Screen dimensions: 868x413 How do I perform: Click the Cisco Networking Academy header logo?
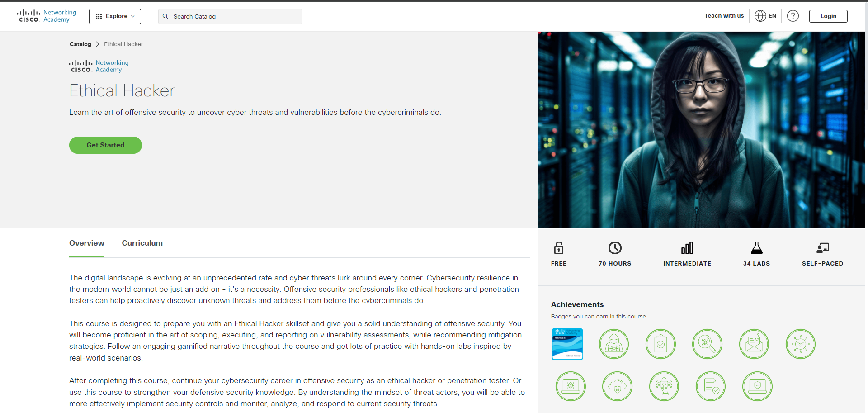pos(47,16)
